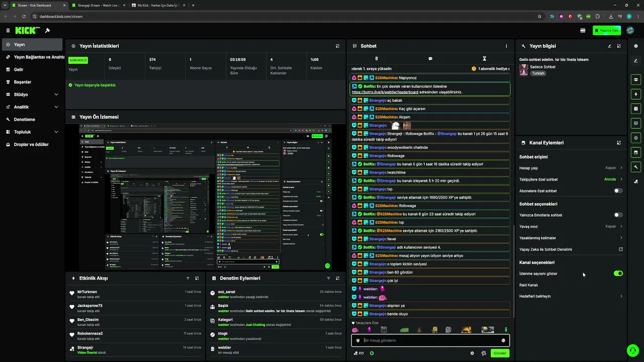Open Yasaklanmış kelimeler chevron
Viewport: 644px width, 362px height.
click(621, 238)
